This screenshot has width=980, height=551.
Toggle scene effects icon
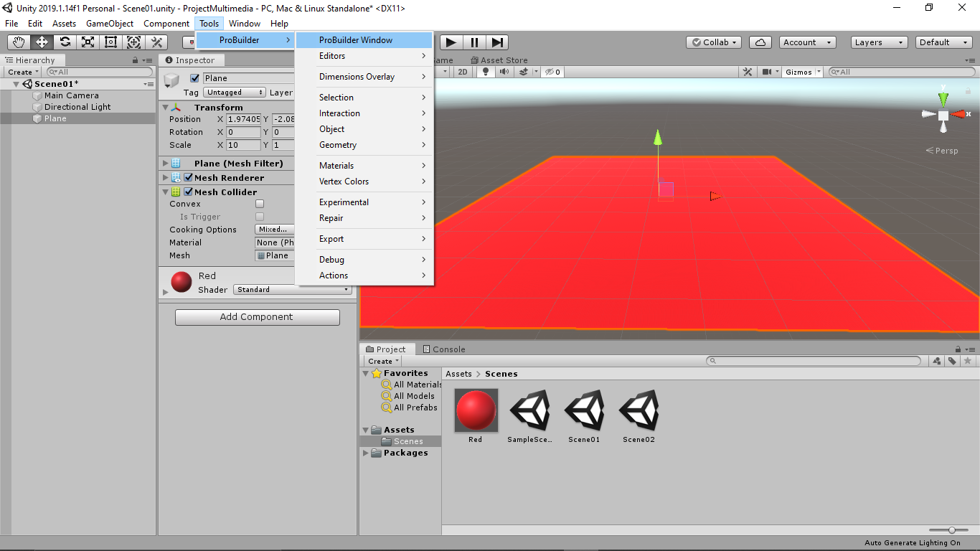pos(524,72)
